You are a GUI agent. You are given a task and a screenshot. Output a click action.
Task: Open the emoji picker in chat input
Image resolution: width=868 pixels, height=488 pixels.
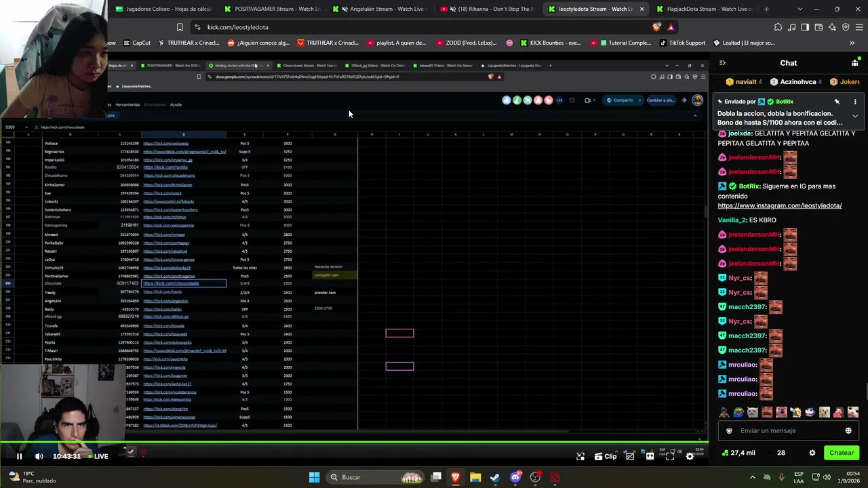coord(848,430)
